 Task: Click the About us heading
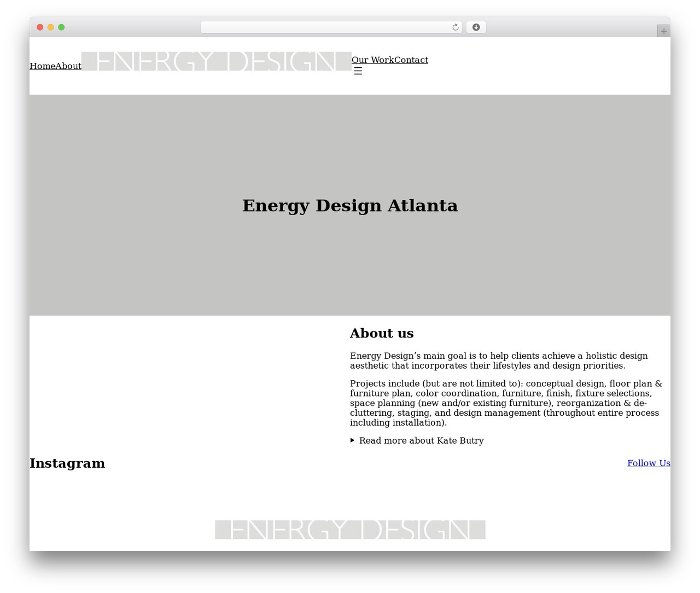coord(382,333)
